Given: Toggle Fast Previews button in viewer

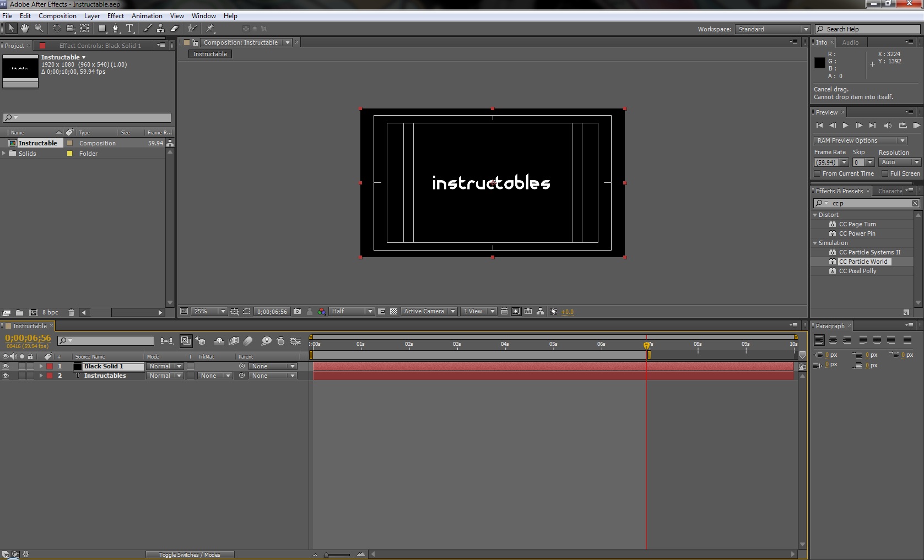Looking at the screenshot, I should [x=516, y=312].
